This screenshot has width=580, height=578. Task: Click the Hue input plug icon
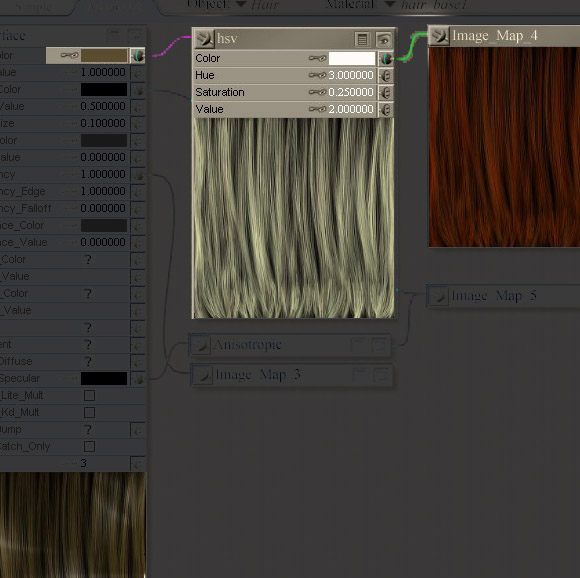pyautogui.click(x=386, y=75)
